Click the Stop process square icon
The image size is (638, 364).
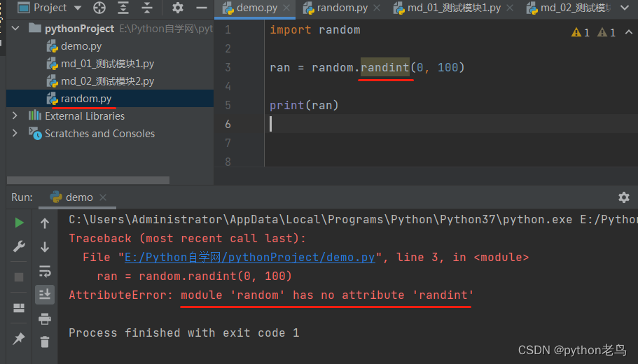19,277
